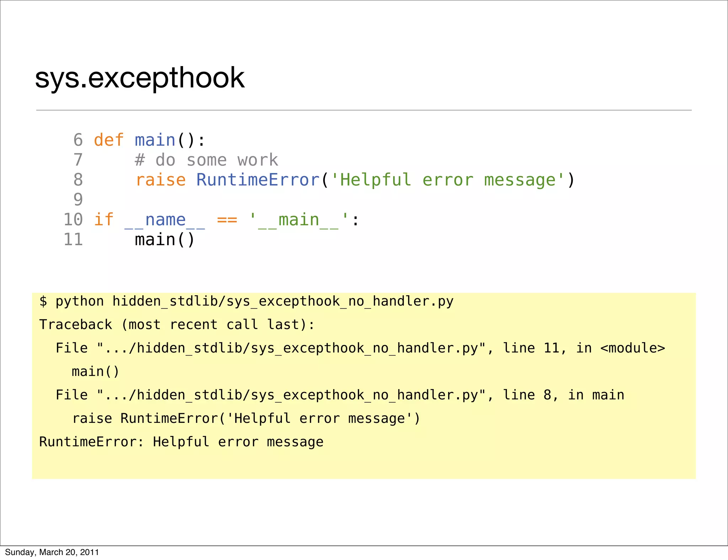Click the traceback File line mentioning 'line 8, in main'
Image resolution: width=728 pixels, height=560 pixels.
tap(340, 395)
